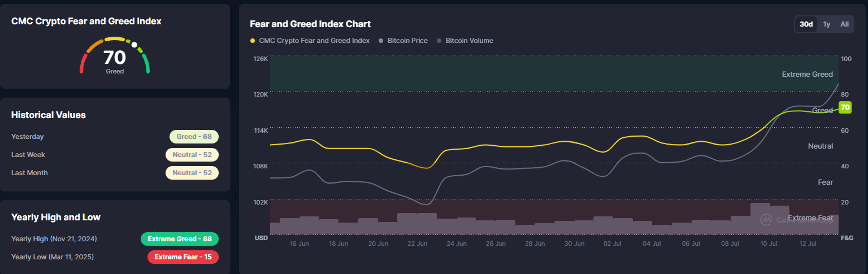Click the 06 Jul date axis label
This screenshot has width=868, height=274.
click(x=691, y=244)
